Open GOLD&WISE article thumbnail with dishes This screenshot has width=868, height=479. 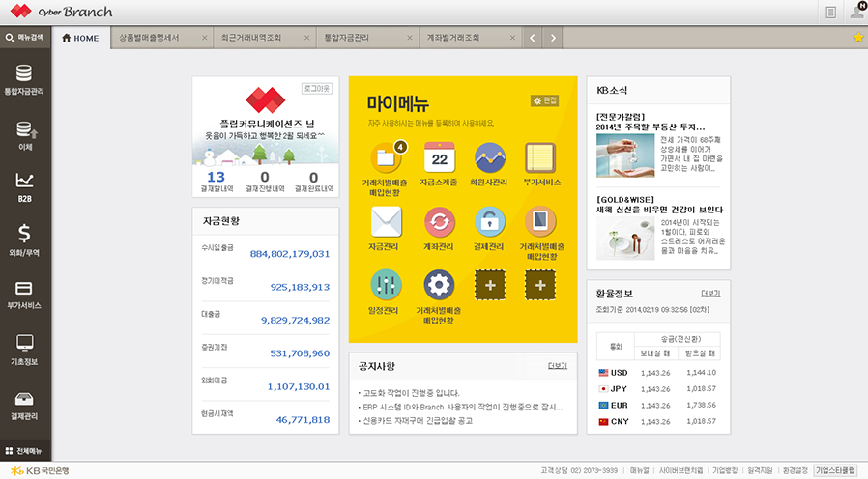(625, 238)
